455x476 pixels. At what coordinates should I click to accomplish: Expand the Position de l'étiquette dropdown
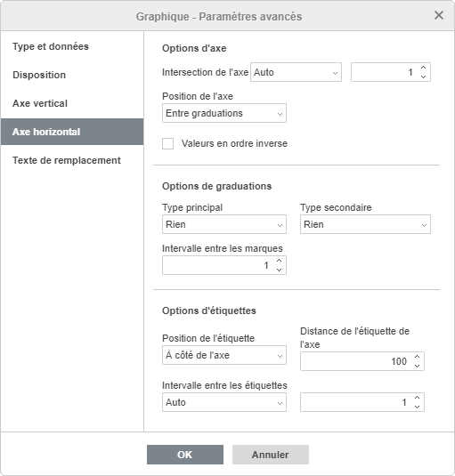coord(224,355)
